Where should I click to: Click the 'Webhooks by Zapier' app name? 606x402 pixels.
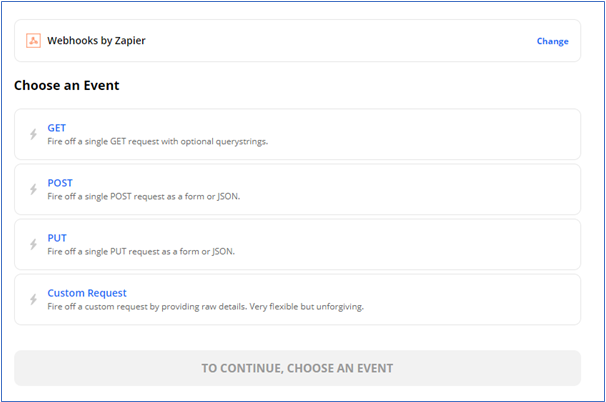pos(97,41)
